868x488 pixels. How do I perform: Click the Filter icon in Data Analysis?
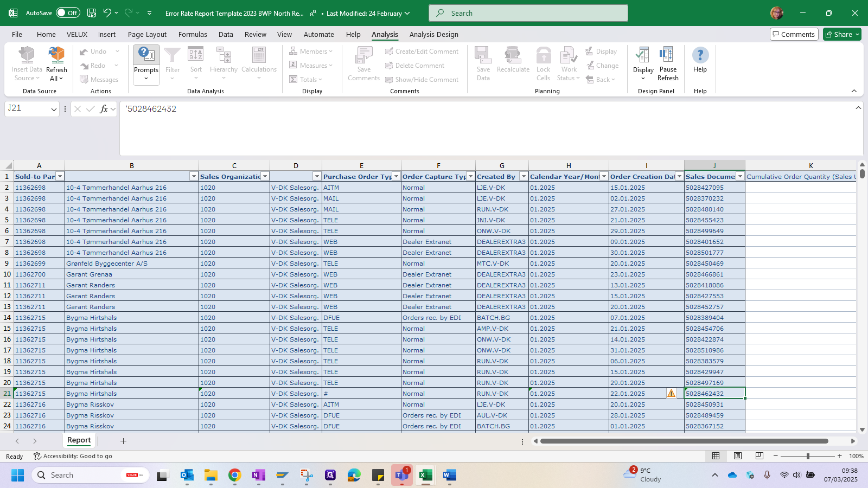click(x=172, y=55)
